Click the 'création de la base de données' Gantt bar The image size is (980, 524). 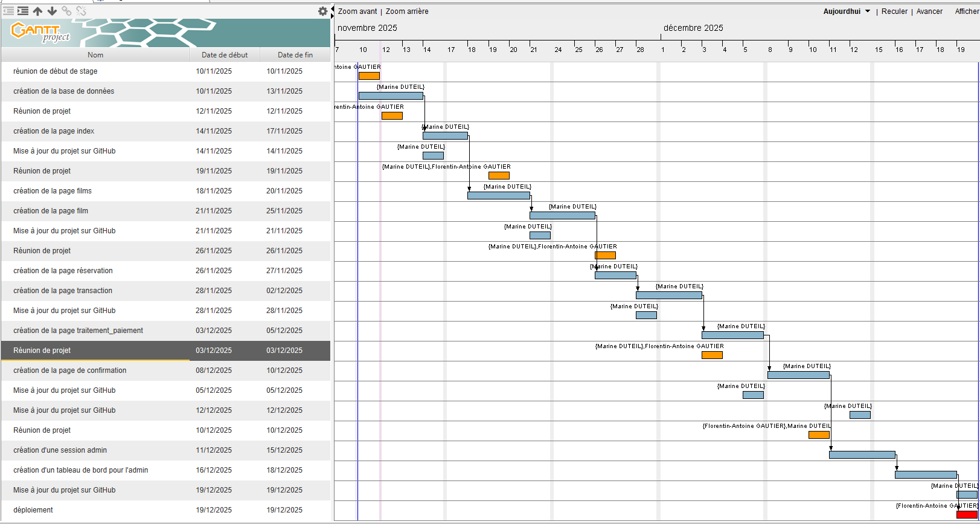click(x=391, y=95)
